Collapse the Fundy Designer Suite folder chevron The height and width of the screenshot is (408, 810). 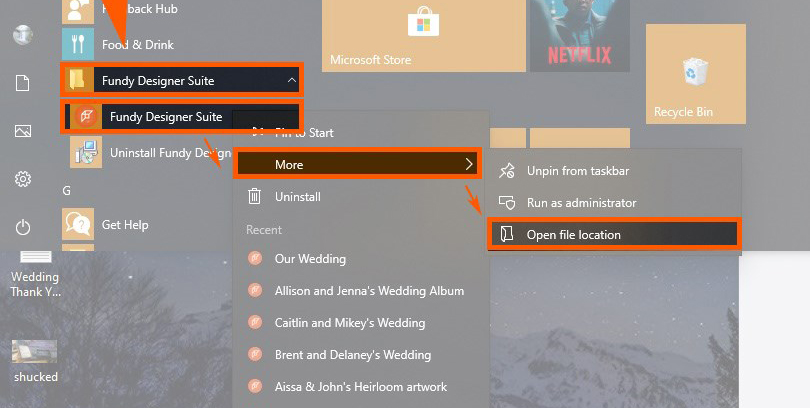click(x=292, y=80)
